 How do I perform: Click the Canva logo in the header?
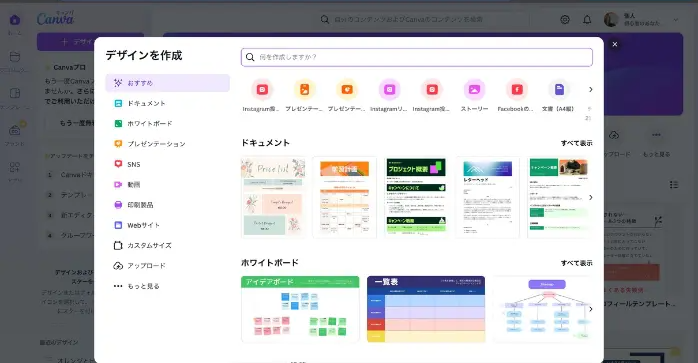tap(55, 19)
